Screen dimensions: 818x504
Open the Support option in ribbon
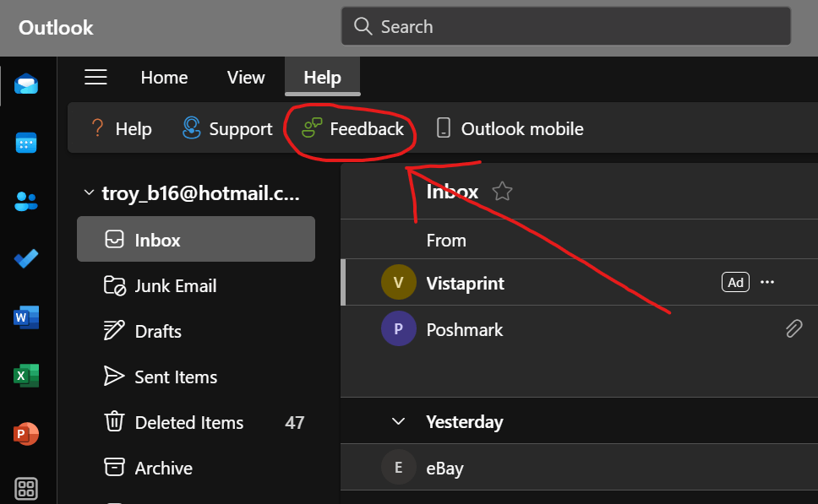pos(227,128)
